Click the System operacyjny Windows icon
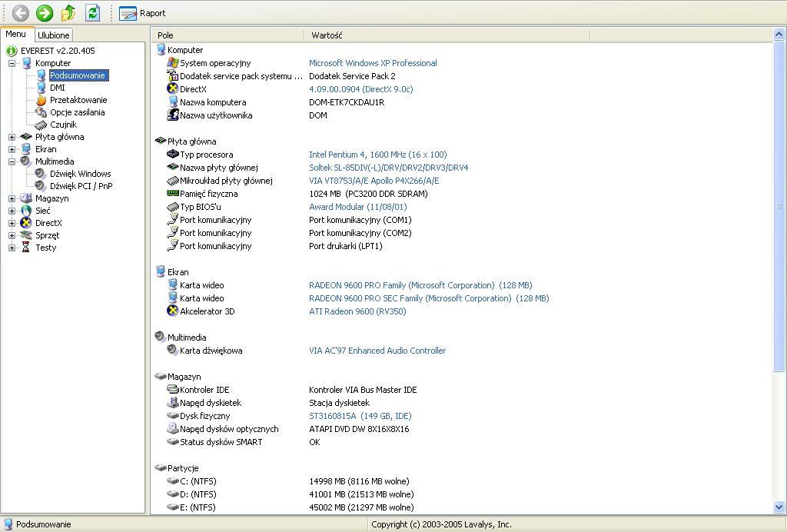 [x=173, y=63]
